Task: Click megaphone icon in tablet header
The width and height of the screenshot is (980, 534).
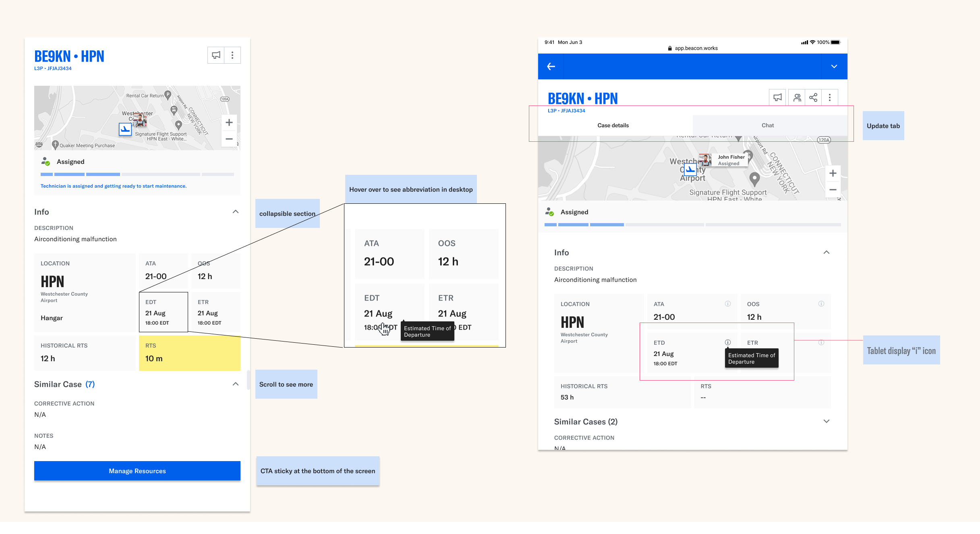Action: click(x=777, y=97)
